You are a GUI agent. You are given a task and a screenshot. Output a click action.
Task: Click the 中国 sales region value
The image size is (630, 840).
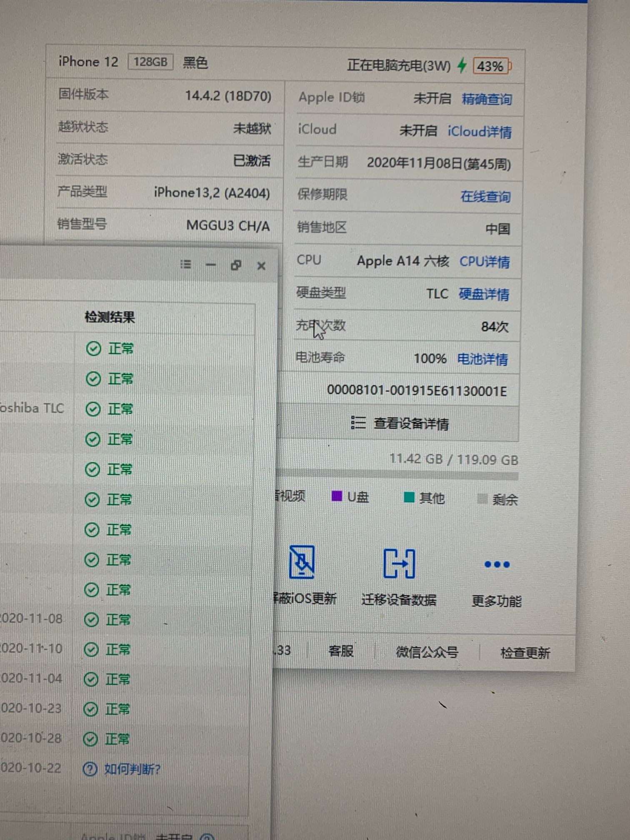(x=497, y=229)
